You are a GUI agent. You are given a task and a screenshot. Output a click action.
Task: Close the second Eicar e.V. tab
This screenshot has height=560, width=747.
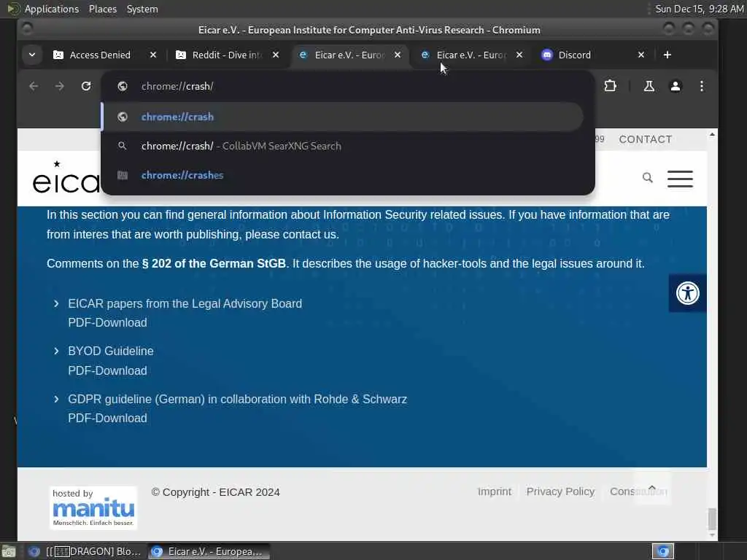pyautogui.click(x=519, y=55)
